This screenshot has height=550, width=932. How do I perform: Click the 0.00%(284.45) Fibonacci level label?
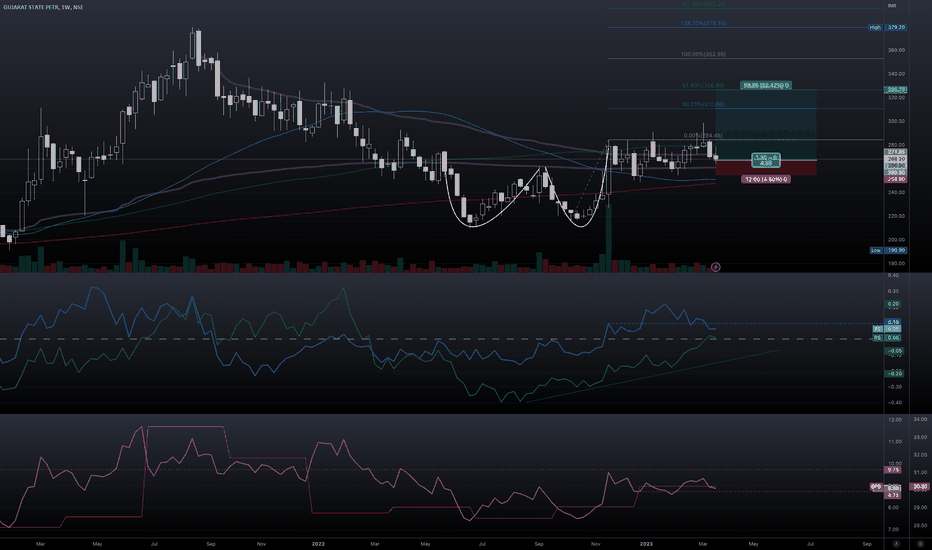[x=703, y=136]
